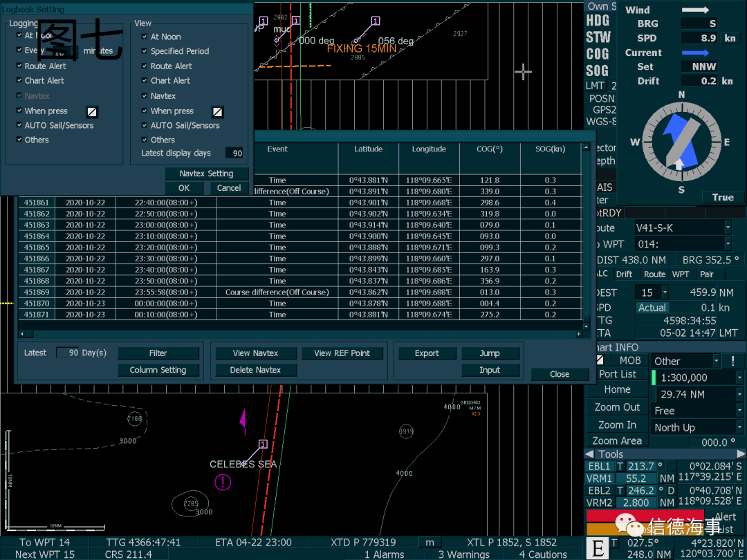This screenshot has height=560, width=747.
Task: Click the event mark icon beside MOB
Action: 600,360
